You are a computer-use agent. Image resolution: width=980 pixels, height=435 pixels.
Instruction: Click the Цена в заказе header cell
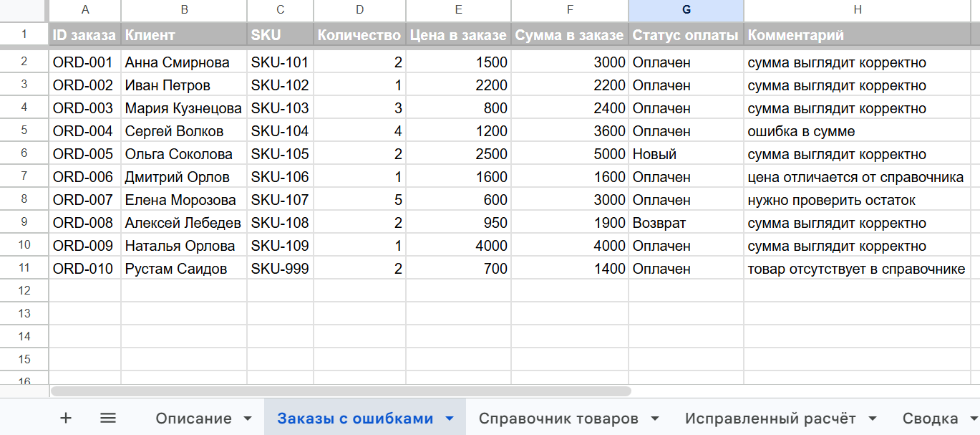coord(458,34)
